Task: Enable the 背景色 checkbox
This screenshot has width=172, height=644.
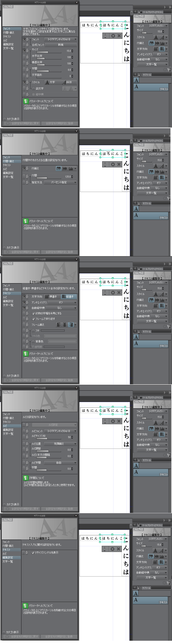Action: pyautogui.click(x=33, y=341)
